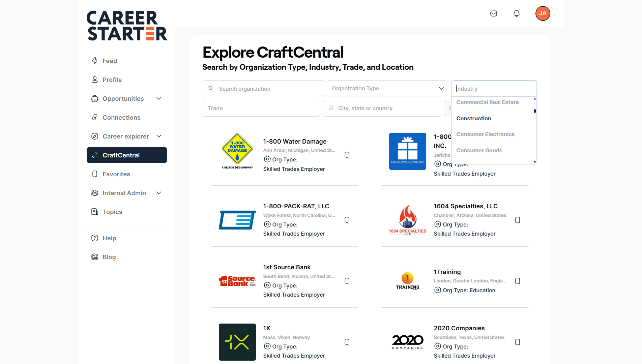Go to Favorites in the sidebar
Screen dimensions: 642x364
tap(116, 174)
